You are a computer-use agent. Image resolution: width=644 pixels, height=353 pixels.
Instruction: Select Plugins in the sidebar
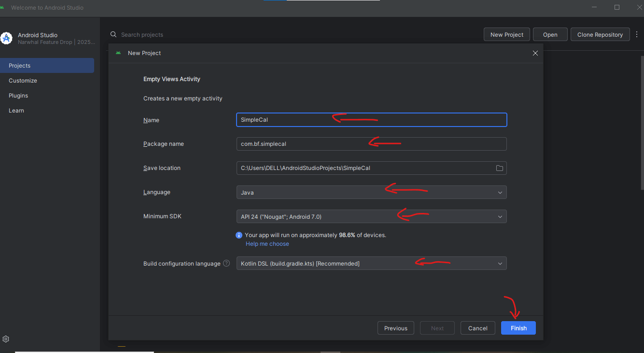tap(18, 95)
